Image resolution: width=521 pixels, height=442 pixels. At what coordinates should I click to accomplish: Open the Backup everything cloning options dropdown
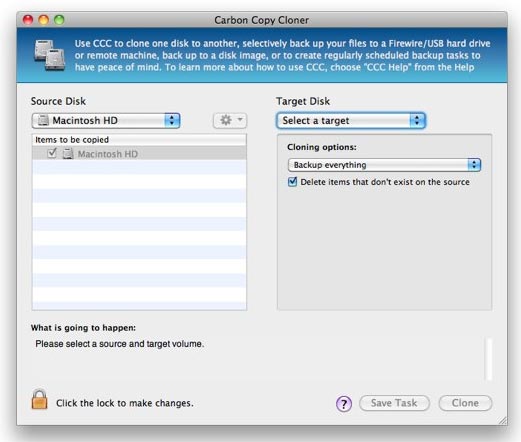point(384,165)
